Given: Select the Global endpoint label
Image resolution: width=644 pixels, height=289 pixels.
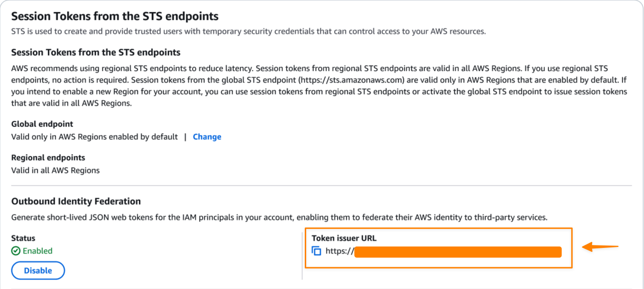Looking at the screenshot, I should 42,124.
